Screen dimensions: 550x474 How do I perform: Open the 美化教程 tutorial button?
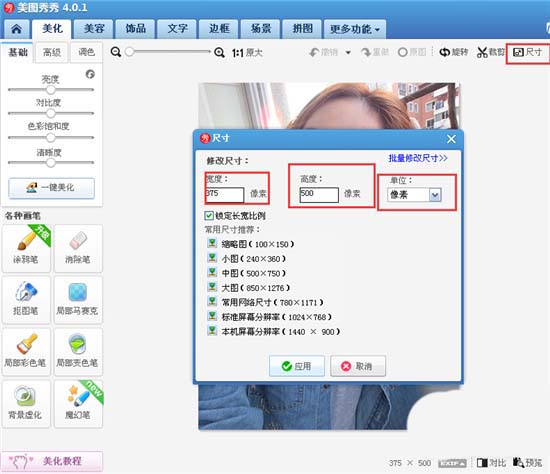tap(52, 461)
